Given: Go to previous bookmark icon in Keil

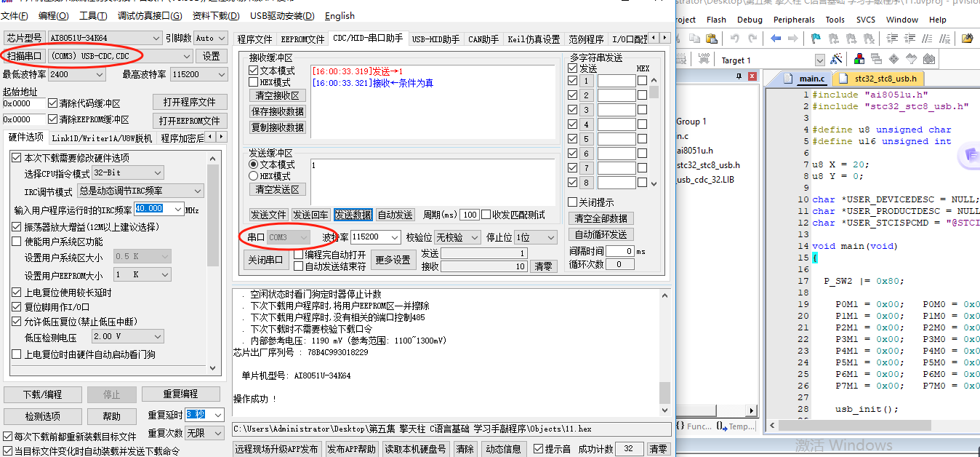Looking at the screenshot, I should 834,38.
